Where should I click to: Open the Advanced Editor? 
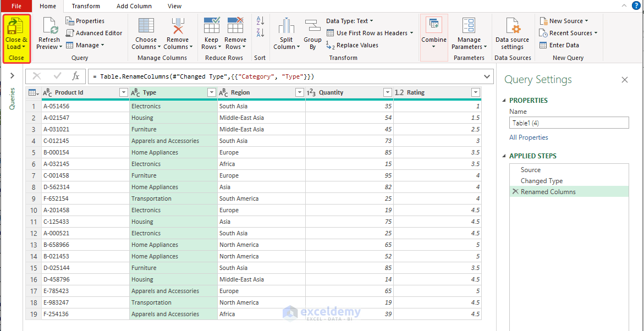pyautogui.click(x=94, y=33)
